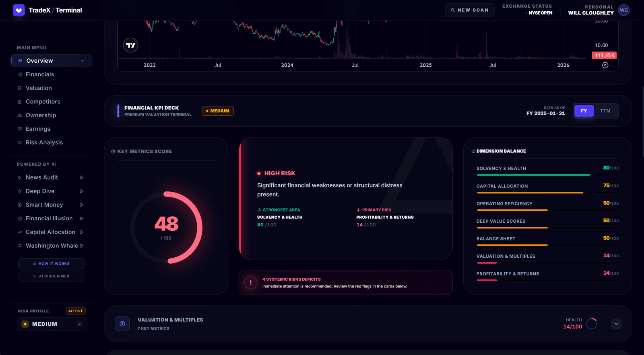This screenshot has height=355, width=644.
Task: Click the Earnings sidebar icon
Action: [x=20, y=129]
